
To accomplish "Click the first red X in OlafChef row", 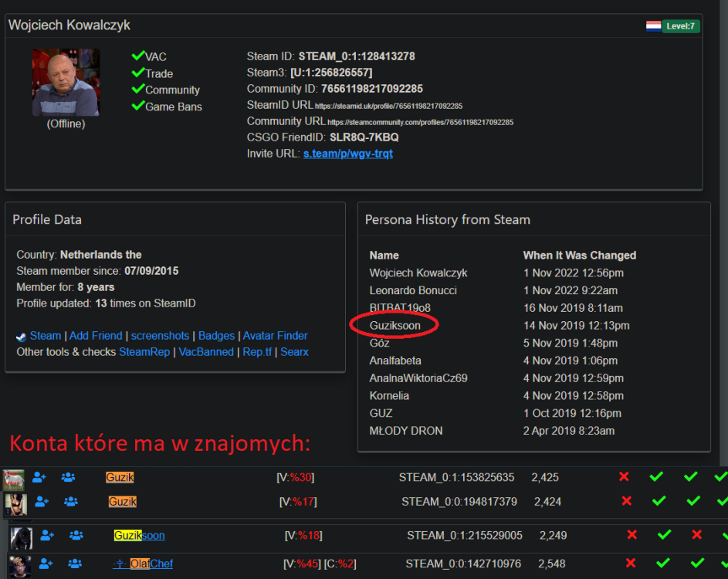I will pos(631,564).
